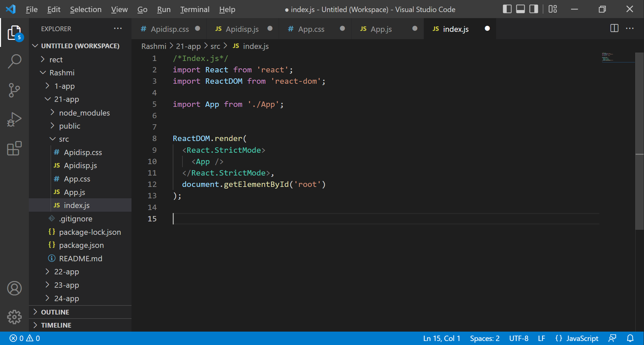Open the Run and Debug view icon
The height and width of the screenshot is (345, 644).
(14, 120)
